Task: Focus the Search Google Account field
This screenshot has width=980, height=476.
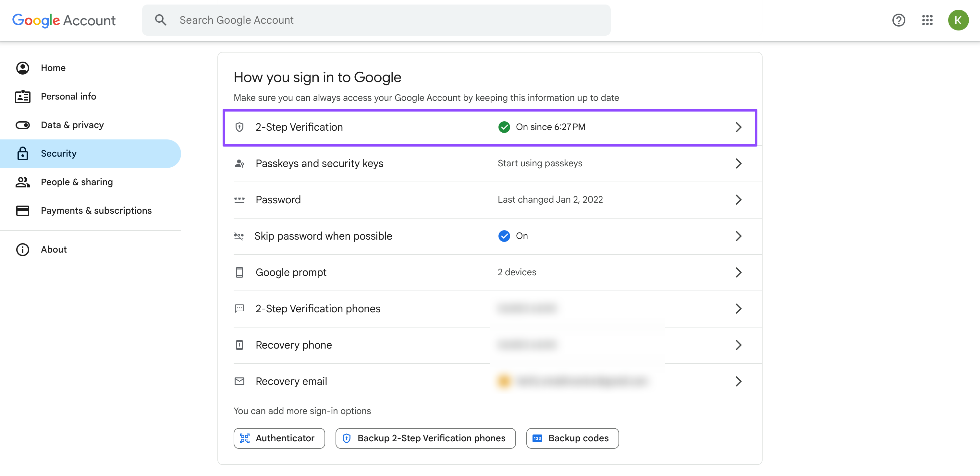Action: click(380, 20)
